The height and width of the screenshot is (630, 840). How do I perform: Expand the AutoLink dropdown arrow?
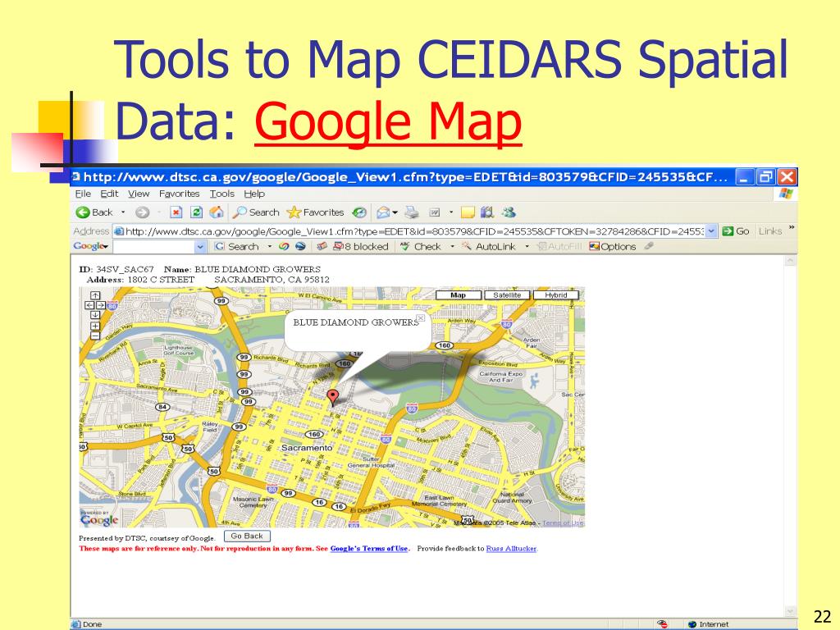point(527,246)
